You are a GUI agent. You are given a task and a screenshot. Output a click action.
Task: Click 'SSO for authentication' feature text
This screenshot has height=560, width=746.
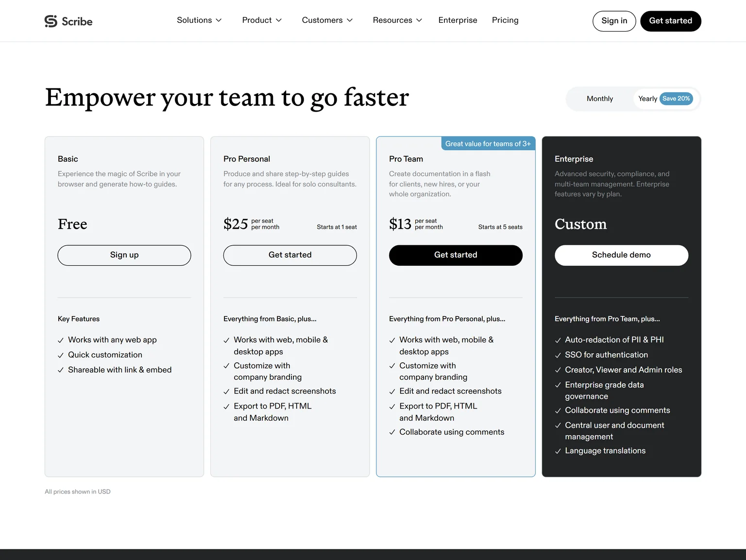click(606, 355)
